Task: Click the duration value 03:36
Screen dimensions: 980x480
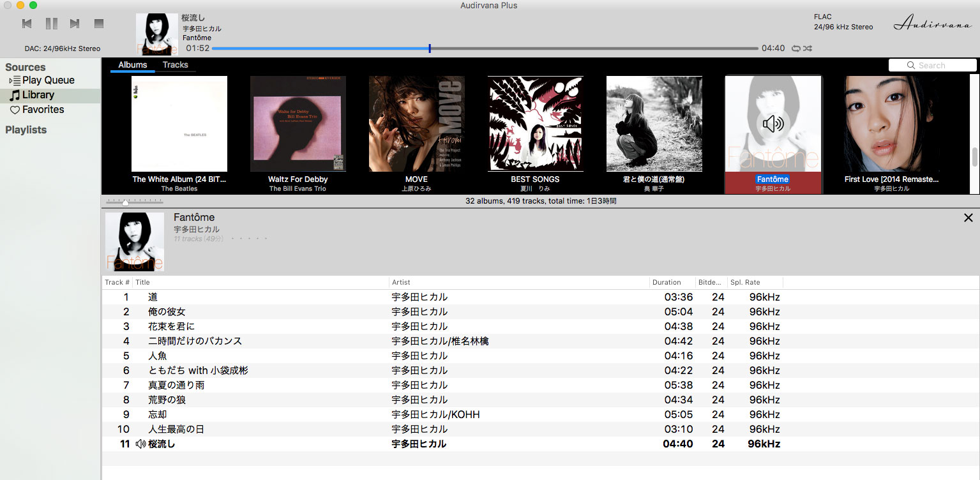Action: point(679,297)
